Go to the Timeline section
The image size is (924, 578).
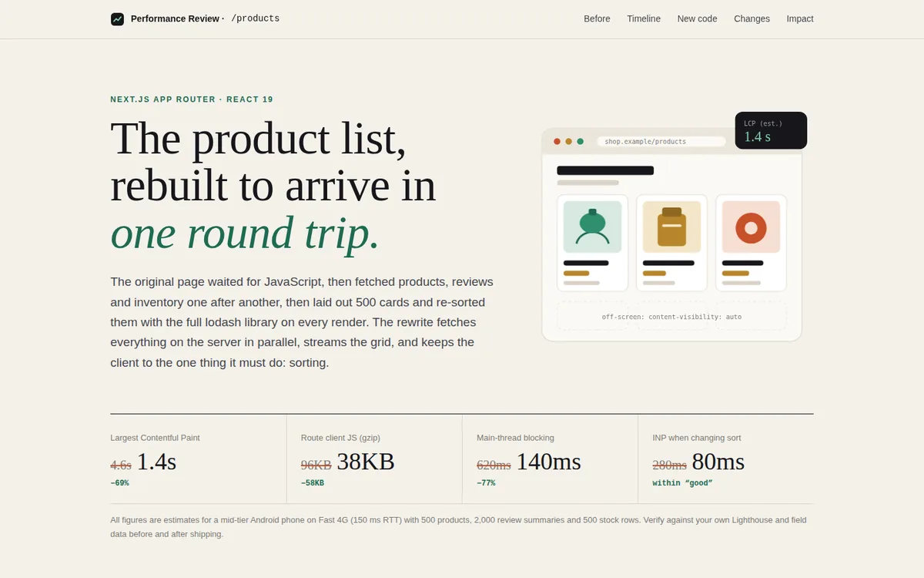pos(644,18)
